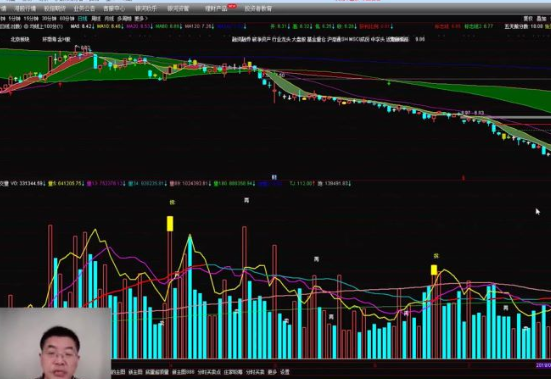
Task: Click the second yellow volume marker on right
Action: [434, 270]
